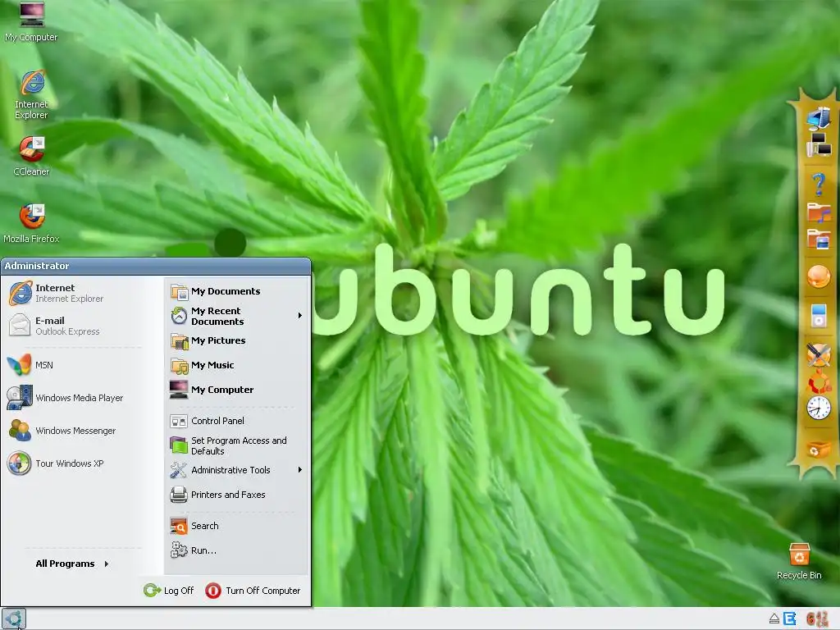The image size is (840, 630).
Task: Open Search from Start menu
Action: (x=236, y=526)
